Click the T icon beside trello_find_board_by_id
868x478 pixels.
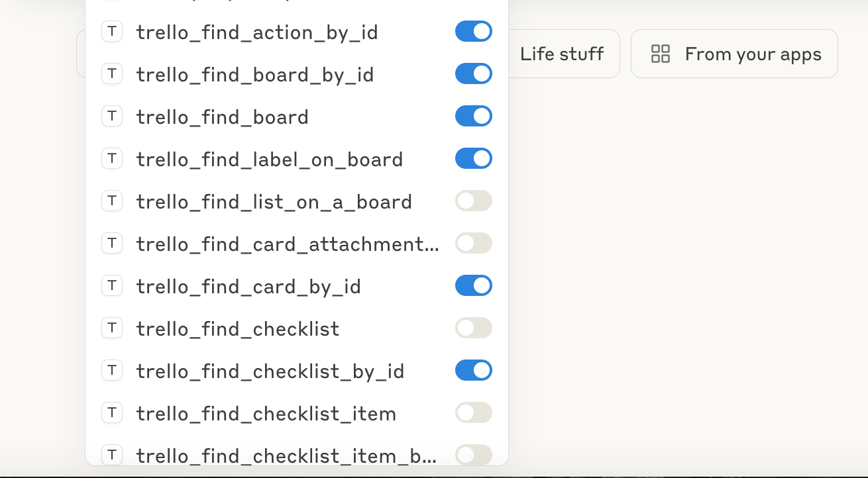point(112,73)
